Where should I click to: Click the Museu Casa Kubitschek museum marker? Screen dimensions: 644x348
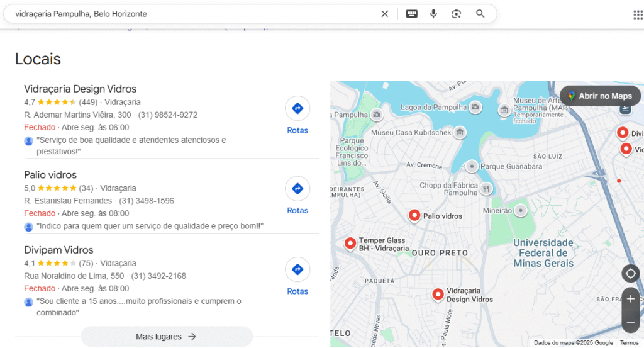click(460, 132)
